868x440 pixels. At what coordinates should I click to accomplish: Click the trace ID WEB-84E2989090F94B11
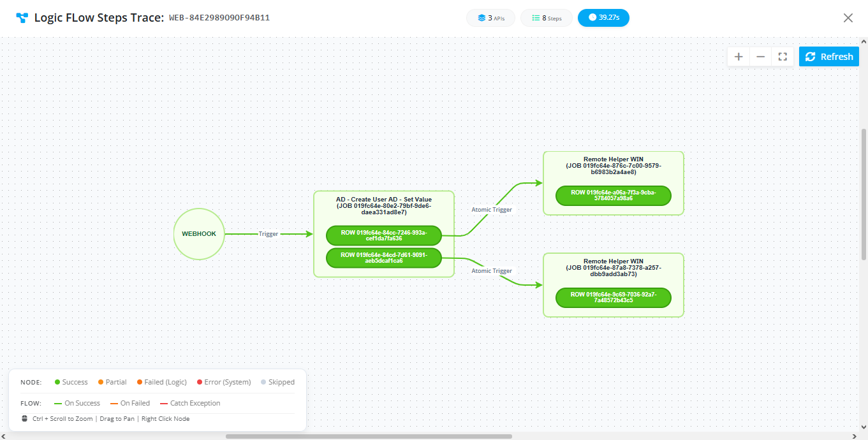[219, 18]
